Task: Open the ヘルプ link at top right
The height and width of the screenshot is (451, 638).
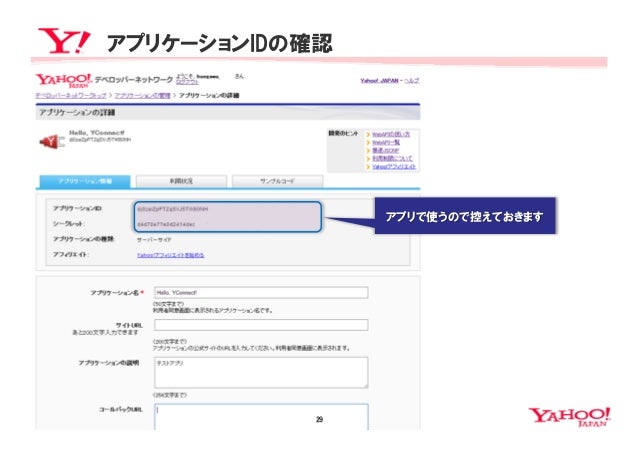Action: coord(411,81)
